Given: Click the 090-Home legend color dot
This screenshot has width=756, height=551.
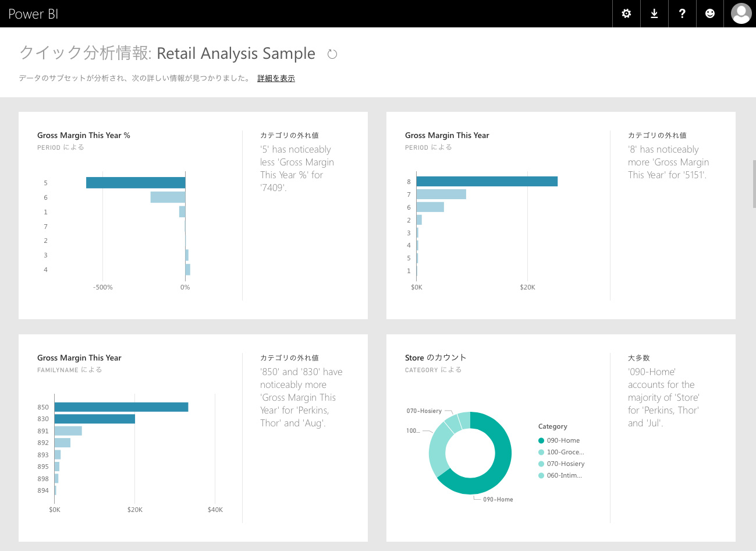Looking at the screenshot, I should [x=541, y=441].
